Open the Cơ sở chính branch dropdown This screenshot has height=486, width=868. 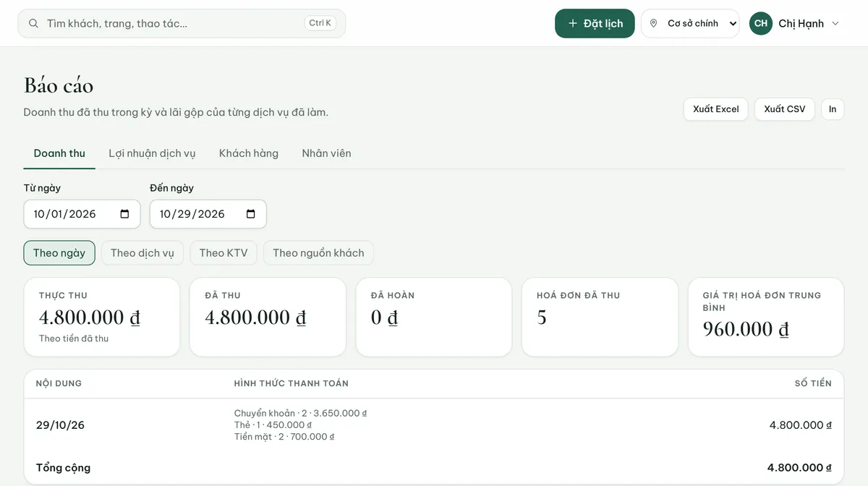click(691, 23)
